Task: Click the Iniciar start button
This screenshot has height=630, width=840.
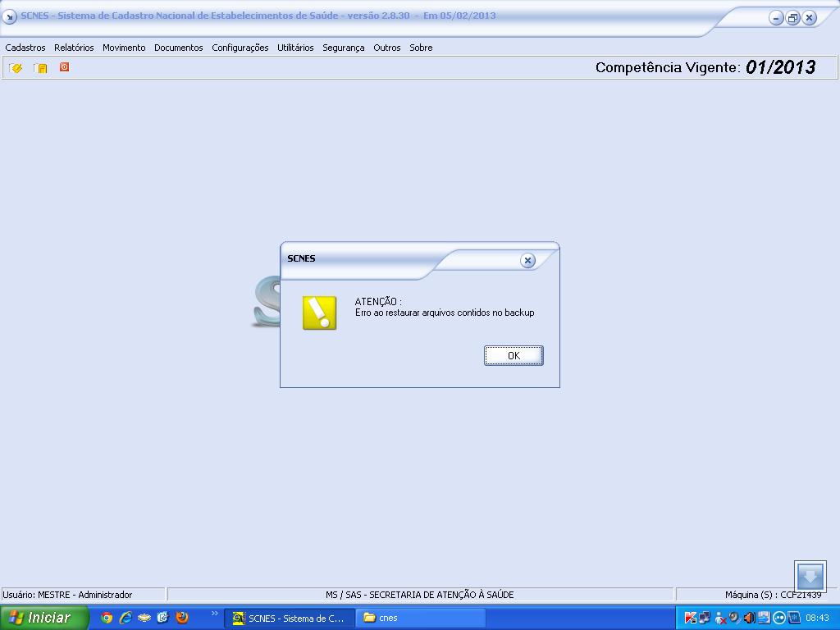Action: [x=43, y=618]
